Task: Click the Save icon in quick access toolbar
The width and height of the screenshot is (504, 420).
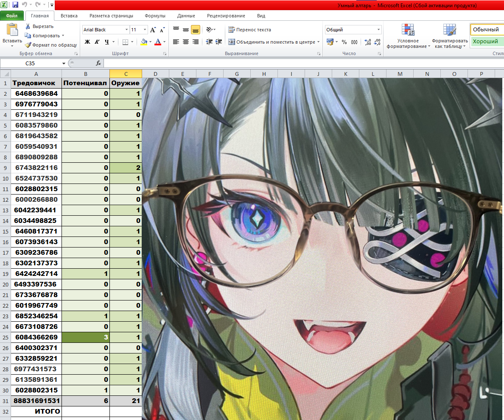Action: 15,5
